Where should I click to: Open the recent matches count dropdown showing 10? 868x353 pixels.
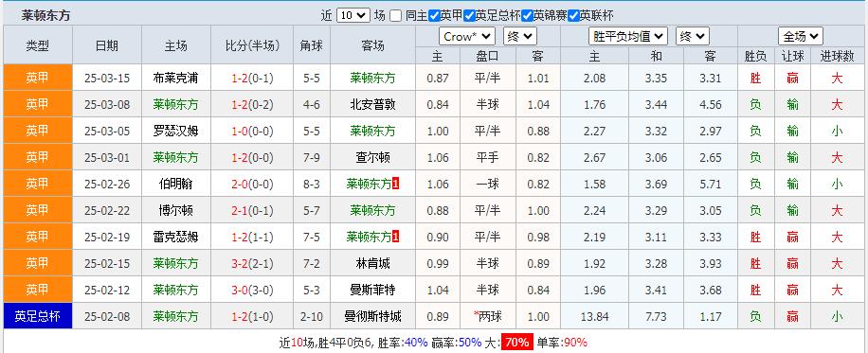[353, 15]
